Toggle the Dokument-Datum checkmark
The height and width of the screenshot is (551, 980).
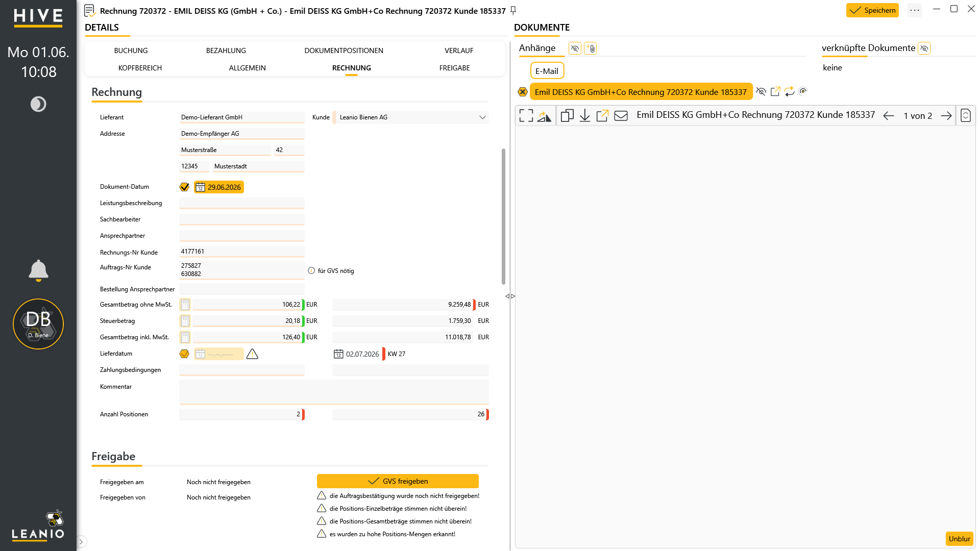[184, 187]
